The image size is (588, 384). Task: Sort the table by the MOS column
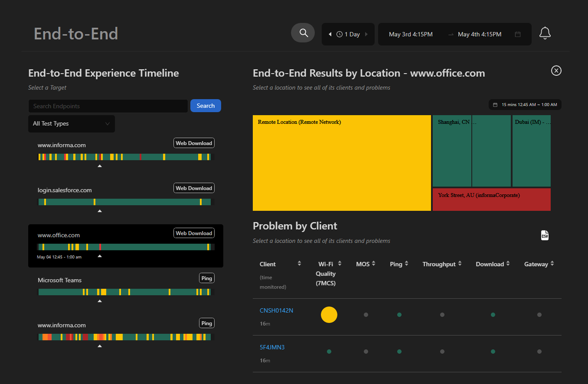[x=374, y=263]
